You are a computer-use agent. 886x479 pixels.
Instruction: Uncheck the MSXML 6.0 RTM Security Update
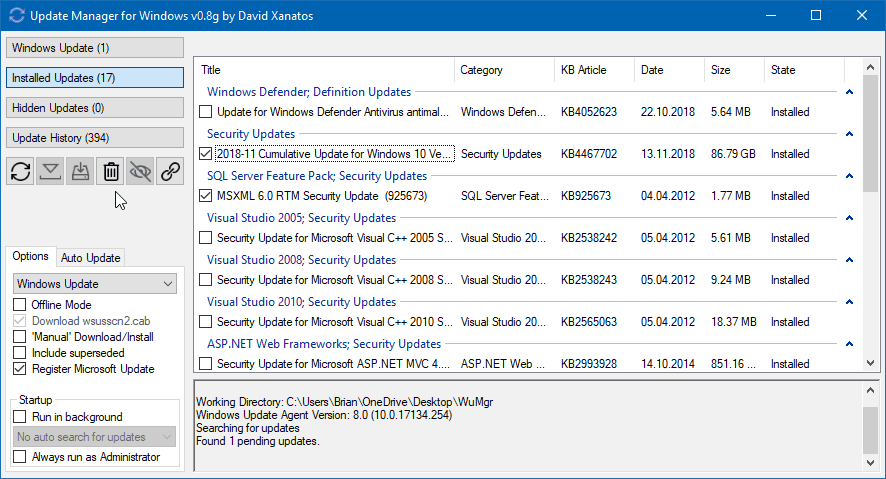[x=206, y=196]
